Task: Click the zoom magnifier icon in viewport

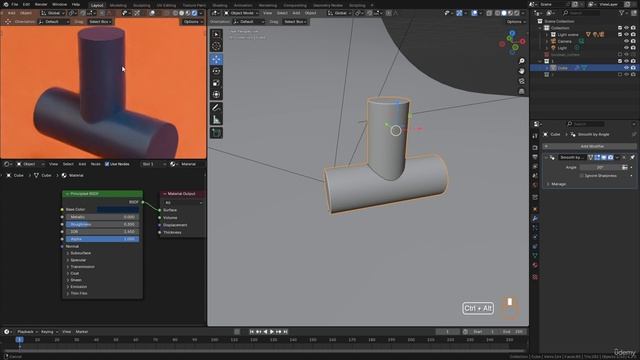Action: 522,61
